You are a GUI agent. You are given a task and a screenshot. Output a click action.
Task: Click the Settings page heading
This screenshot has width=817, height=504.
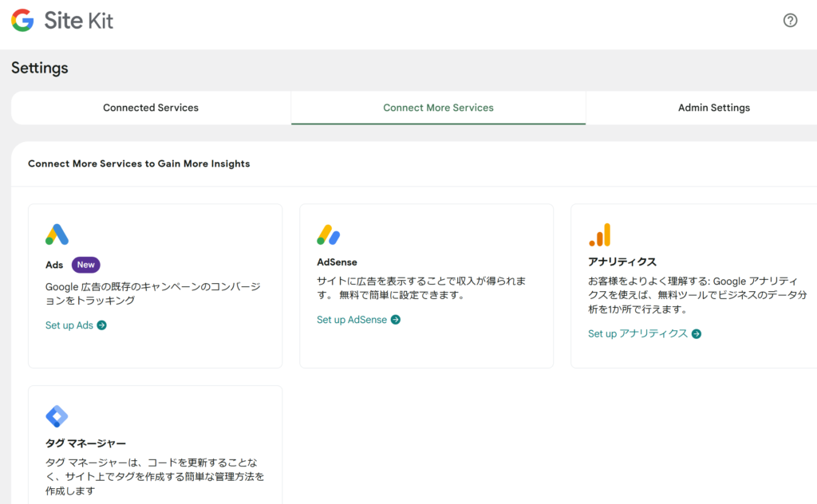point(40,69)
